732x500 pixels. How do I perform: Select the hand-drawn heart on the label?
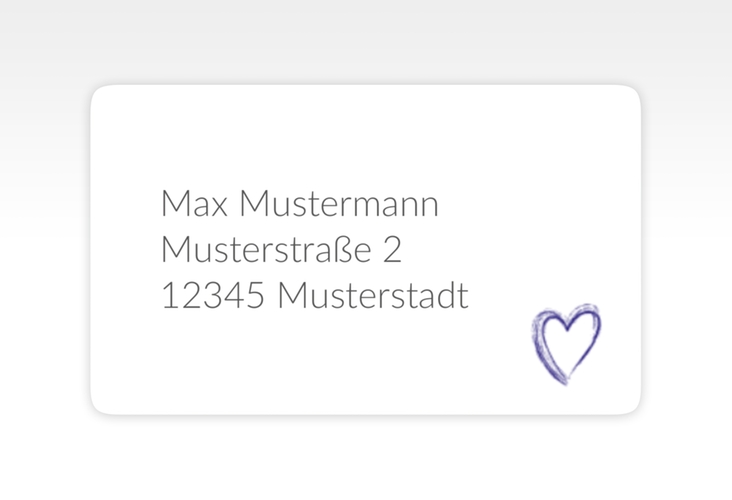[566, 344]
